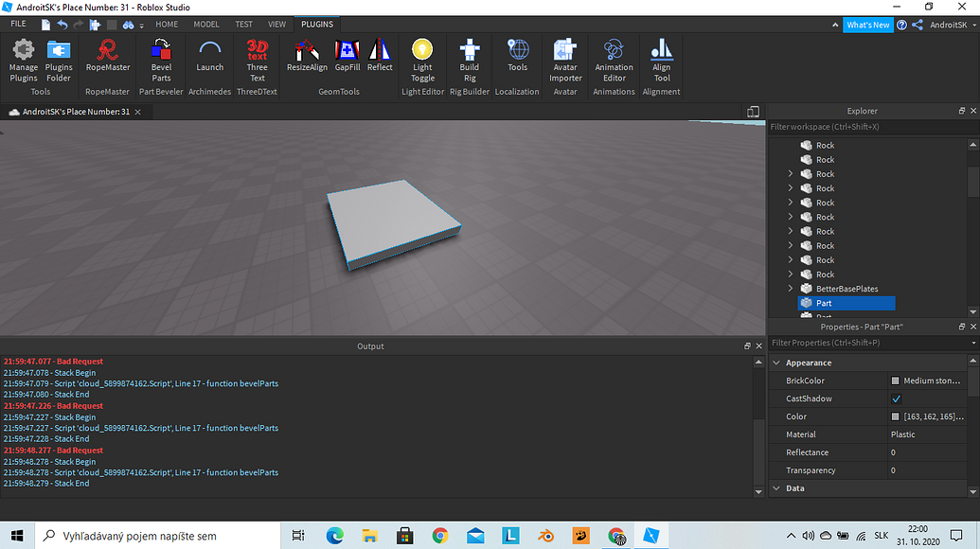Image resolution: width=980 pixels, height=549 pixels.
Task: Open the help question mark icon
Action: [x=901, y=25]
